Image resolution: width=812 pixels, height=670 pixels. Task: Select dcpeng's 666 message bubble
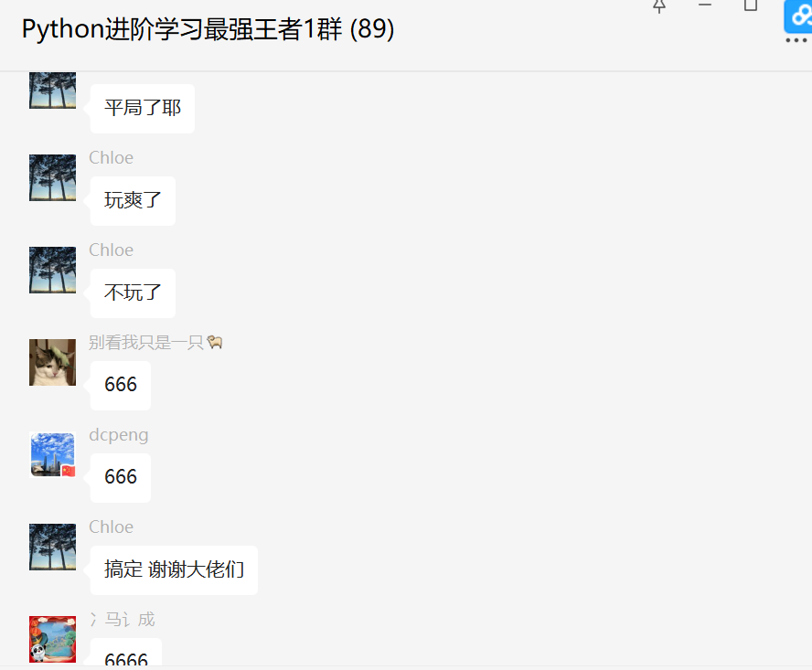tap(121, 477)
